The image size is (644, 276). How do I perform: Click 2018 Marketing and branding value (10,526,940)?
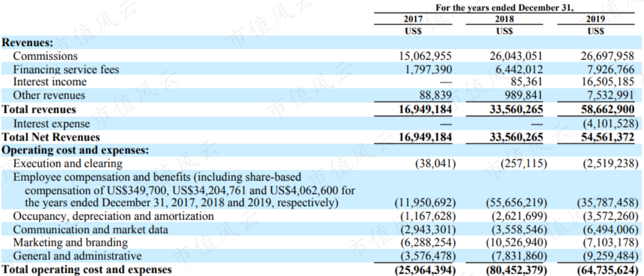[516, 243]
